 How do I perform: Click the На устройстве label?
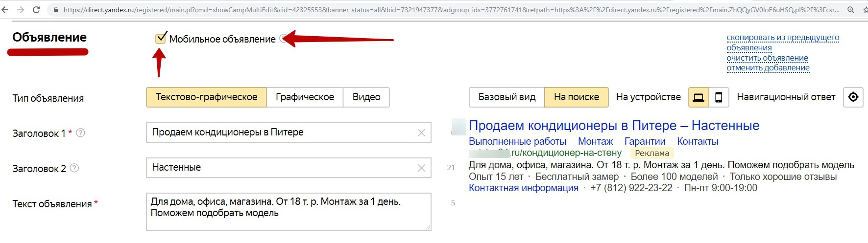(649, 97)
